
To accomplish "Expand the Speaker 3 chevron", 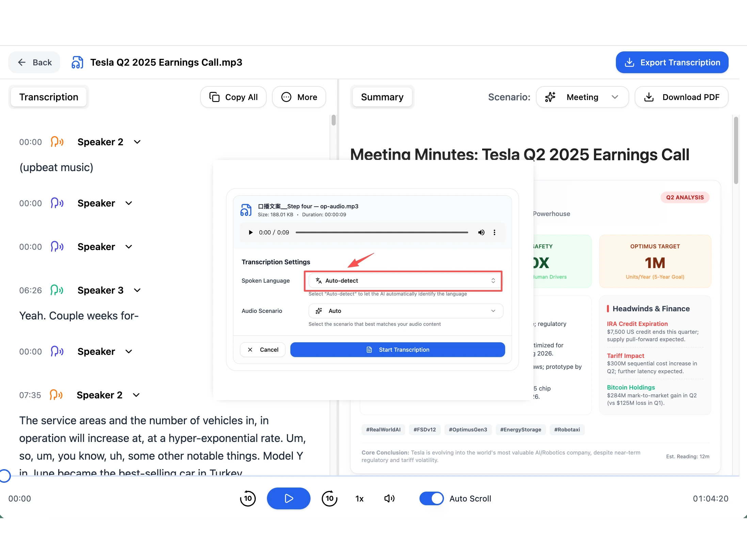I will pos(137,290).
